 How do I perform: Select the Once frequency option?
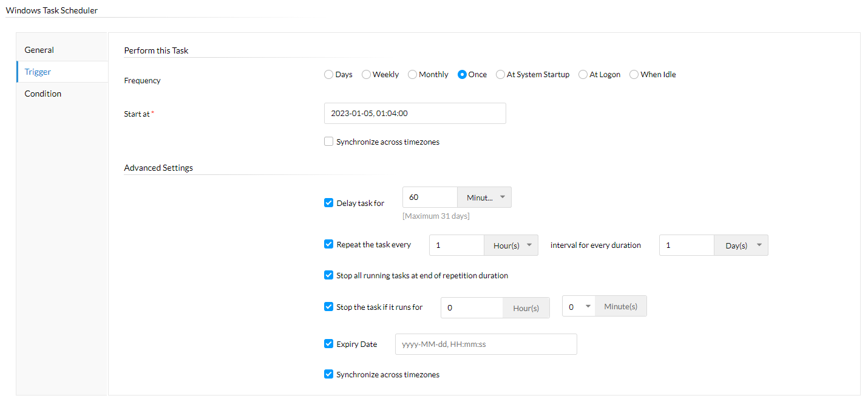[x=462, y=75]
